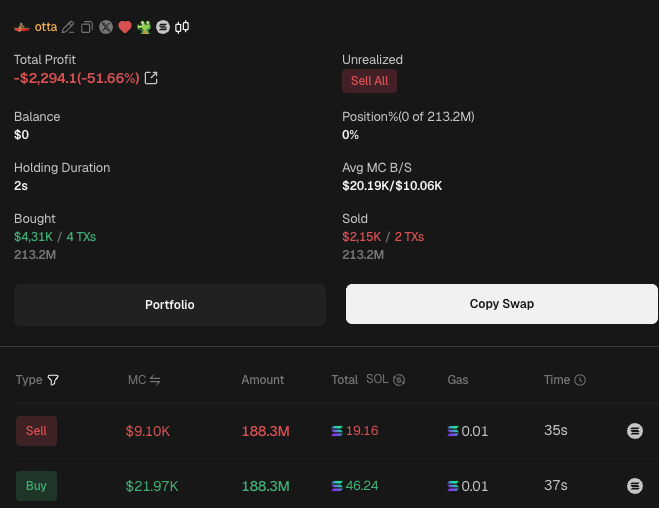Screen dimensions: 659x508
Task: Click the 35s time cell
Action: point(556,430)
